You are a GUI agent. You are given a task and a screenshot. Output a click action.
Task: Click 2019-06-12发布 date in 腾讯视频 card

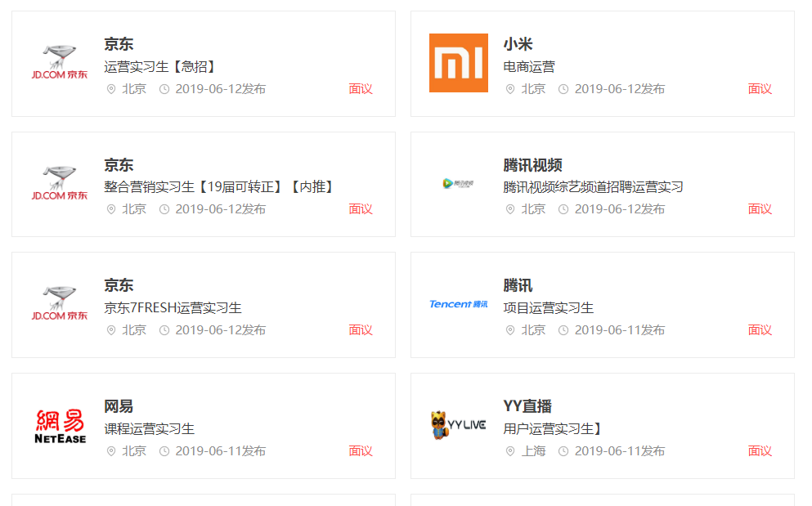pos(620,209)
